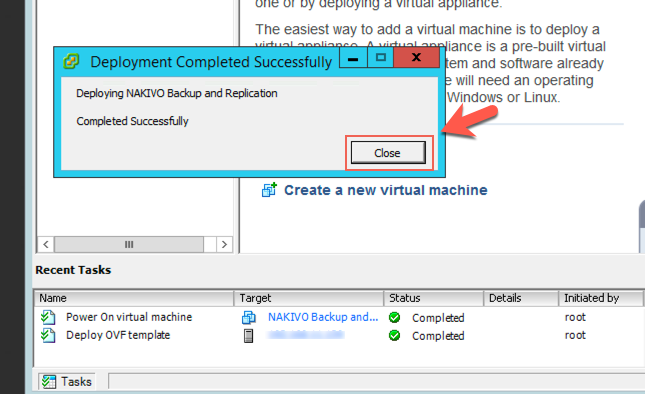Select the Power On virtual machine task
Screen dimensions: 645x394
[x=129, y=317]
